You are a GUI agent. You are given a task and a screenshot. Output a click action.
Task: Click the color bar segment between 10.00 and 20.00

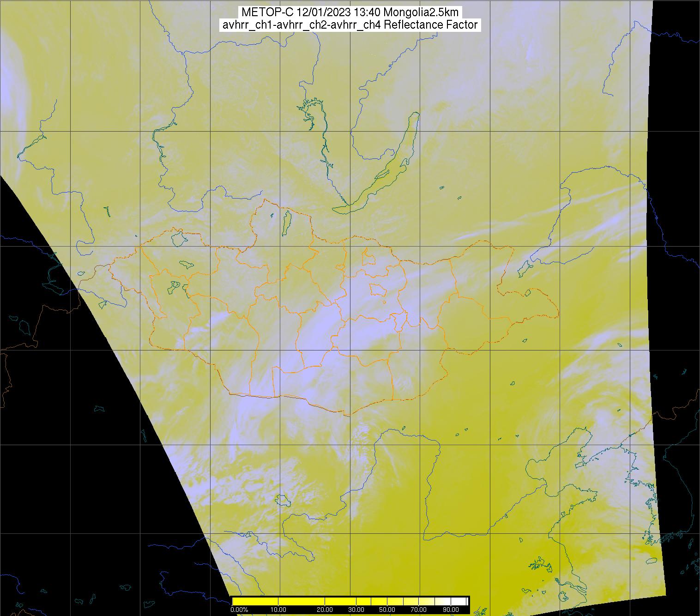coord(302,601)
